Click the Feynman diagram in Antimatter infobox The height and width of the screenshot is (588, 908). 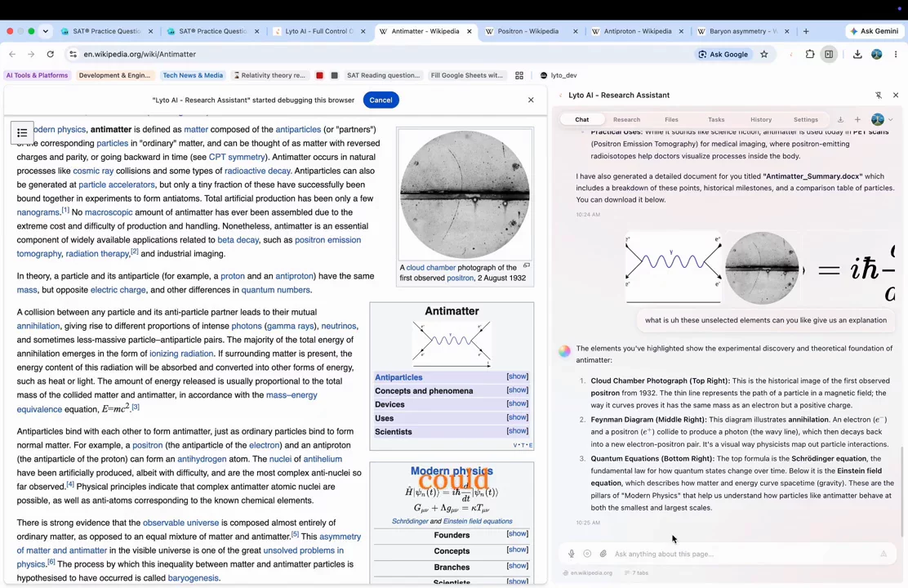(452, 345)
